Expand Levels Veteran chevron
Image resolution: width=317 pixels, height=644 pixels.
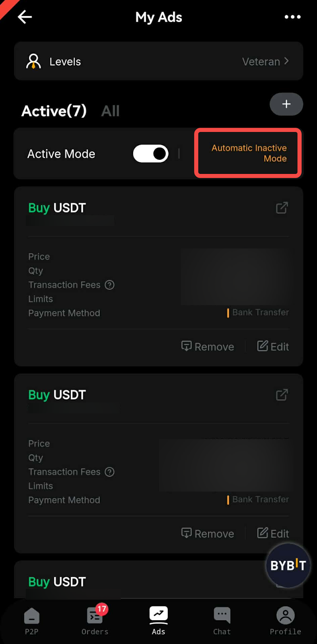coord(286,61)
